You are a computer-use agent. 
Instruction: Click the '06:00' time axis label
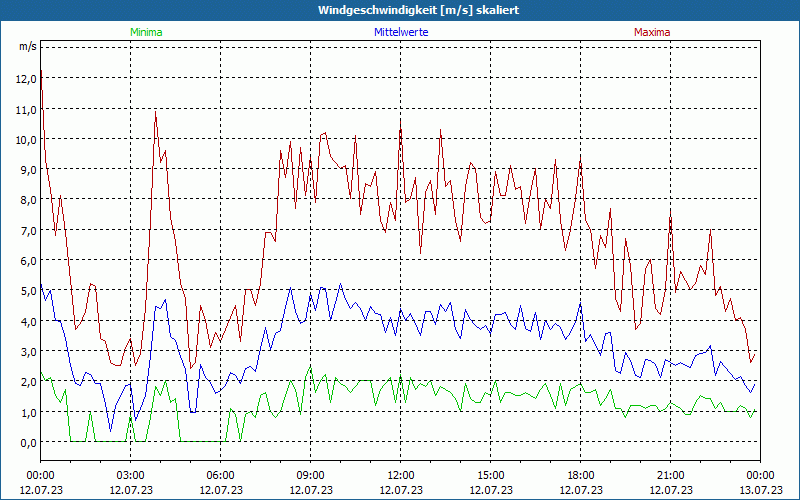220,476
